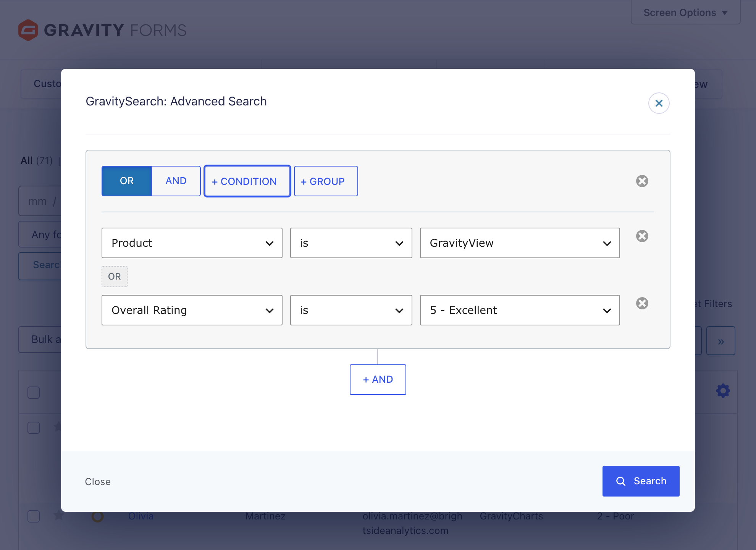Open the table settings gear icon
The width and height of the screenshot is (756, 550).
tap(723, 391)
